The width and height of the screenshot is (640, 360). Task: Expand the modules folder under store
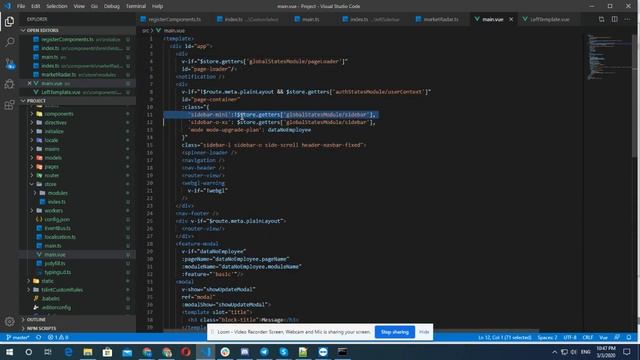pos(58,193)
